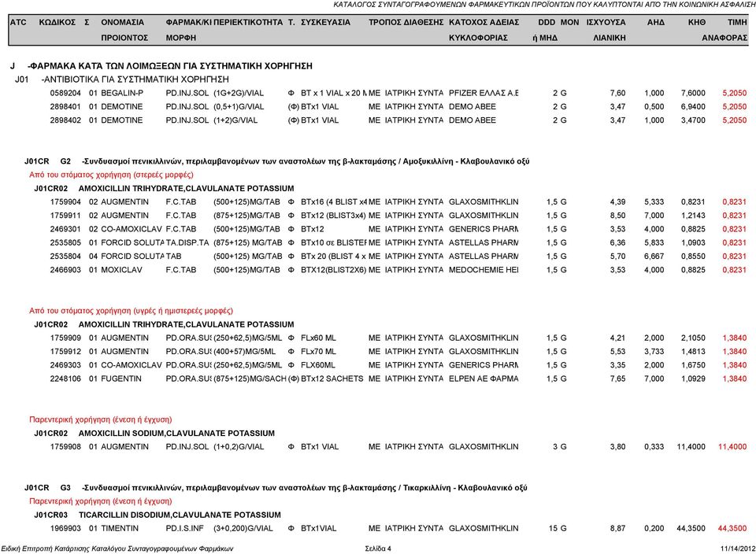Select product code 2469303
This screenshot has width=756, height=554.
click(x=65, y=365)
